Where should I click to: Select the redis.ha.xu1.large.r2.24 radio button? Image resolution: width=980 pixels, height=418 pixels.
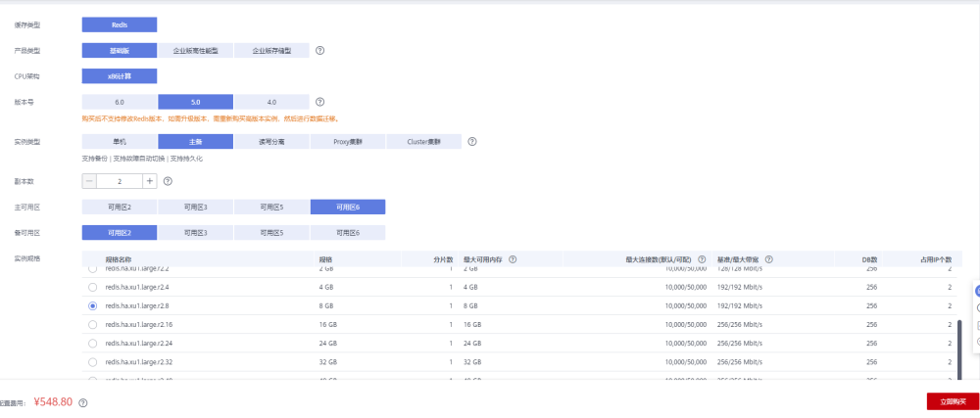coord(93,344)
